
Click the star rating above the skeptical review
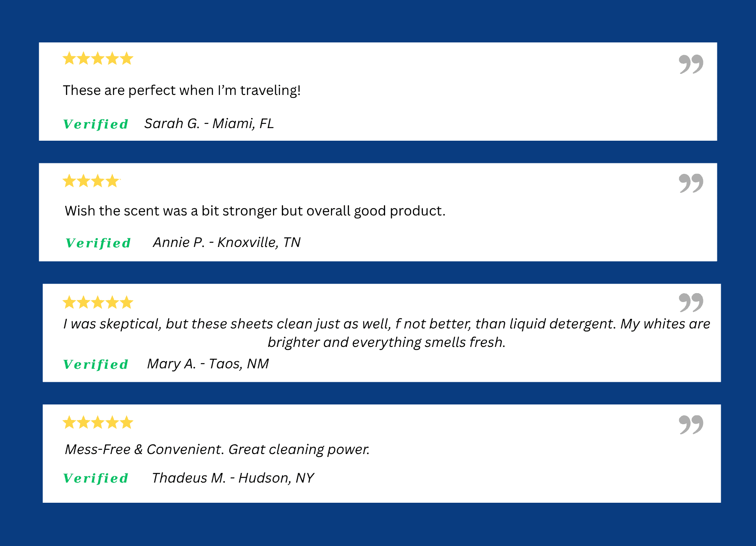click(x=98, y=302)
